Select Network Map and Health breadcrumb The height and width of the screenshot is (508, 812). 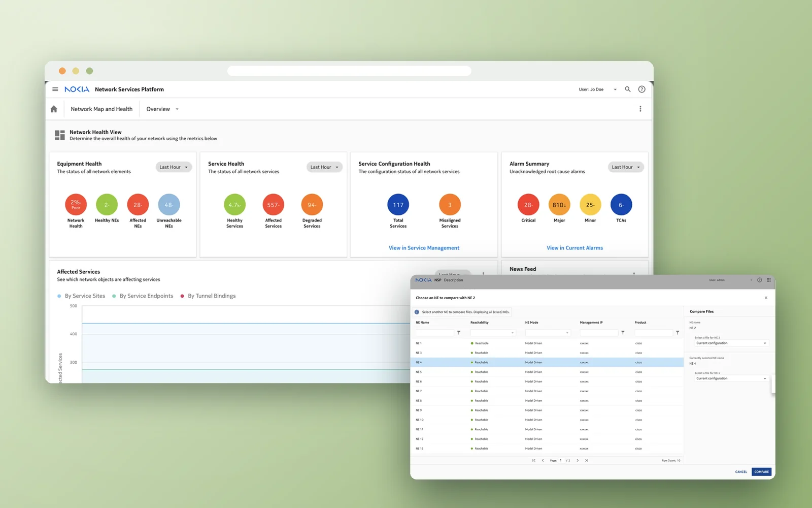click(x=101, y=109)
